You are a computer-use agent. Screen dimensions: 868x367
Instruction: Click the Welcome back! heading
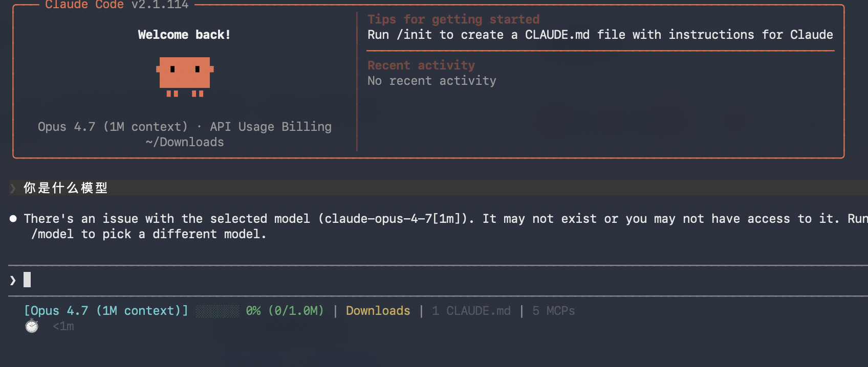pyautogui.click(x=184, y=35)
